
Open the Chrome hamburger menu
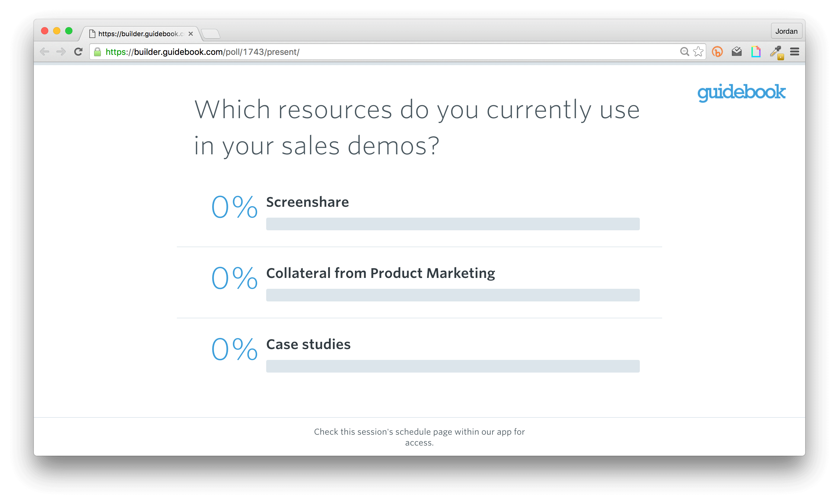(x=795, y=52)
